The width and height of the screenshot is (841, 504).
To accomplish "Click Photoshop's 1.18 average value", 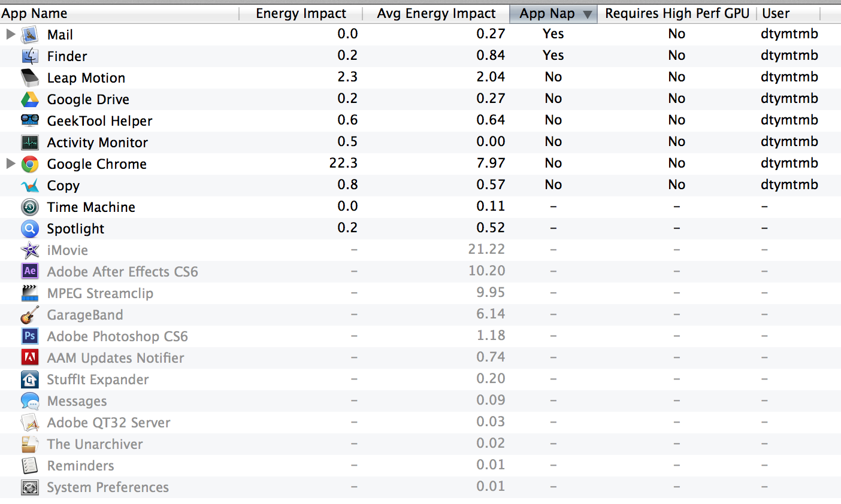I will [491, 335].
